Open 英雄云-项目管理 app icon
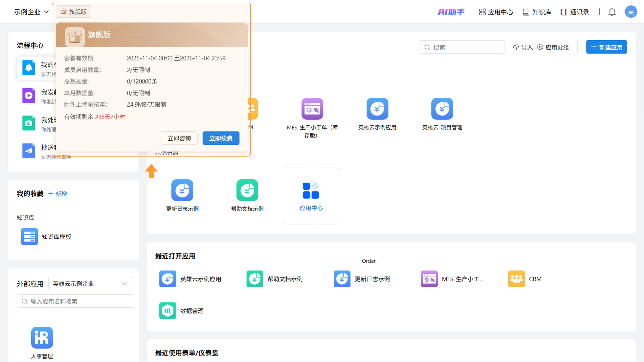 pyautogui.click(x=442, y=109)
